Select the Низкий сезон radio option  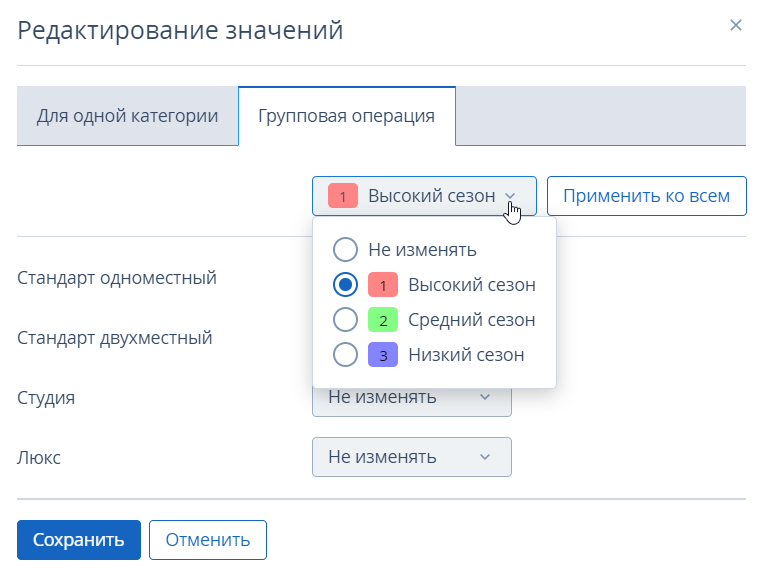pyautogui.click(x=346, y=354)
